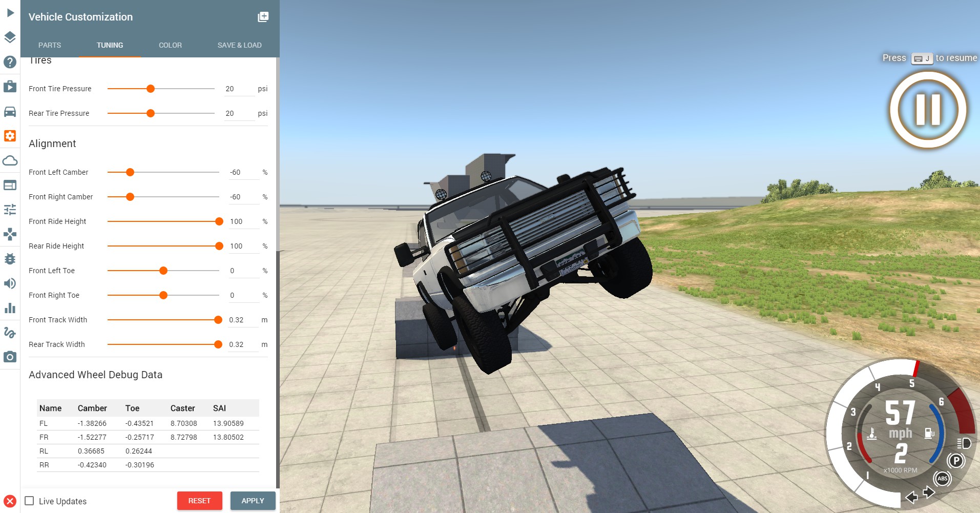Screen dimensions: 980x513
Task: Adjust the Front Right Toe slider
Action: 163,295
